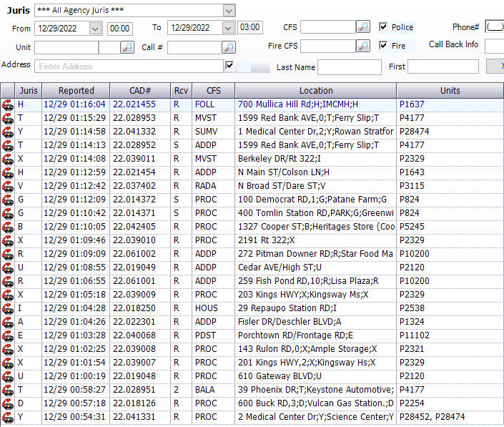Uncheck the Police checkbox
The image size is (504, 427).
[x=383, y=26]
